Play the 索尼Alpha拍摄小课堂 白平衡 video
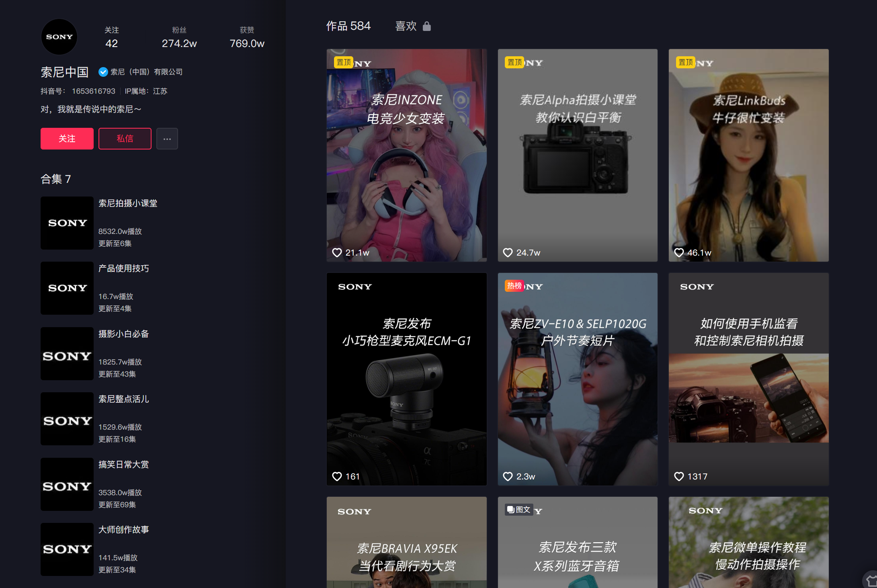 pos(578,156)
